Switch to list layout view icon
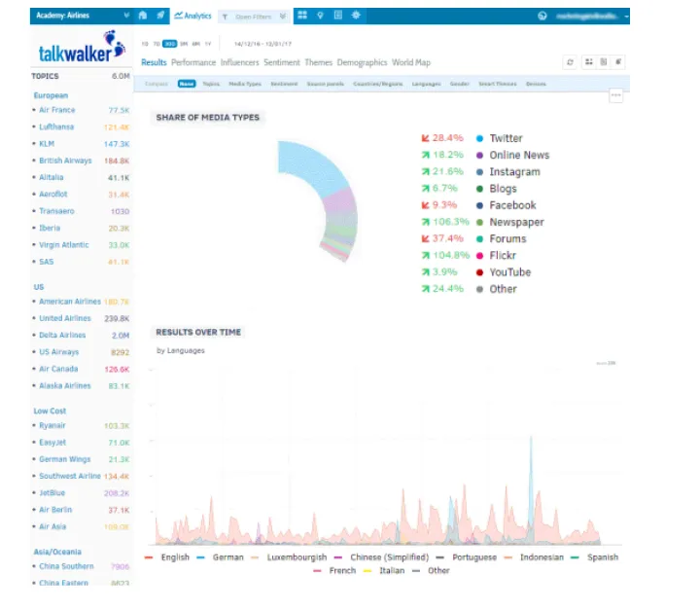This screenshot has width=700, height=611. click(x=604, y=62)
